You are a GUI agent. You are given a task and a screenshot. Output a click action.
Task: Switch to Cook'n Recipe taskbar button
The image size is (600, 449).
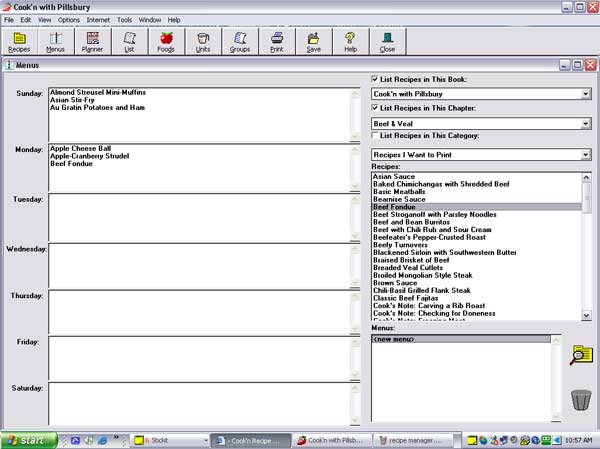point(251,441)
